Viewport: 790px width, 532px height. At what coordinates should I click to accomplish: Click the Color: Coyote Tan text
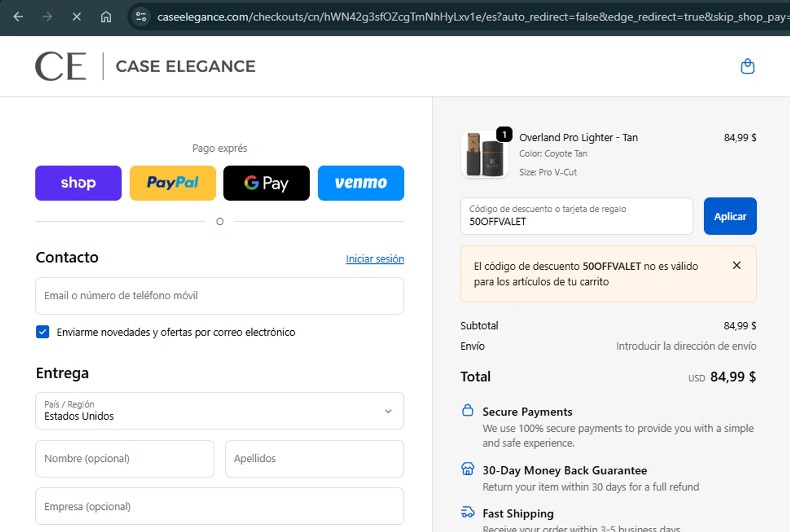553,154
